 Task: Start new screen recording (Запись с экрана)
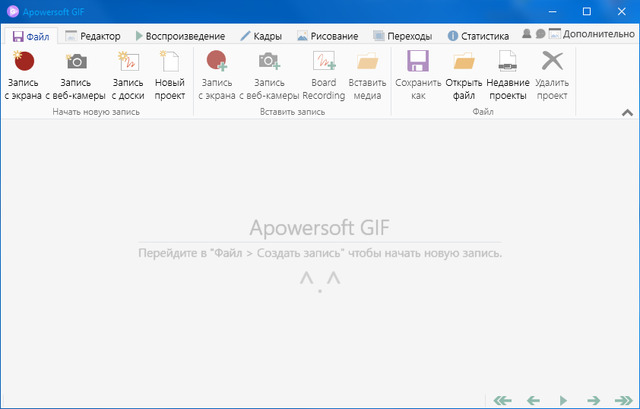pos(23,76)
